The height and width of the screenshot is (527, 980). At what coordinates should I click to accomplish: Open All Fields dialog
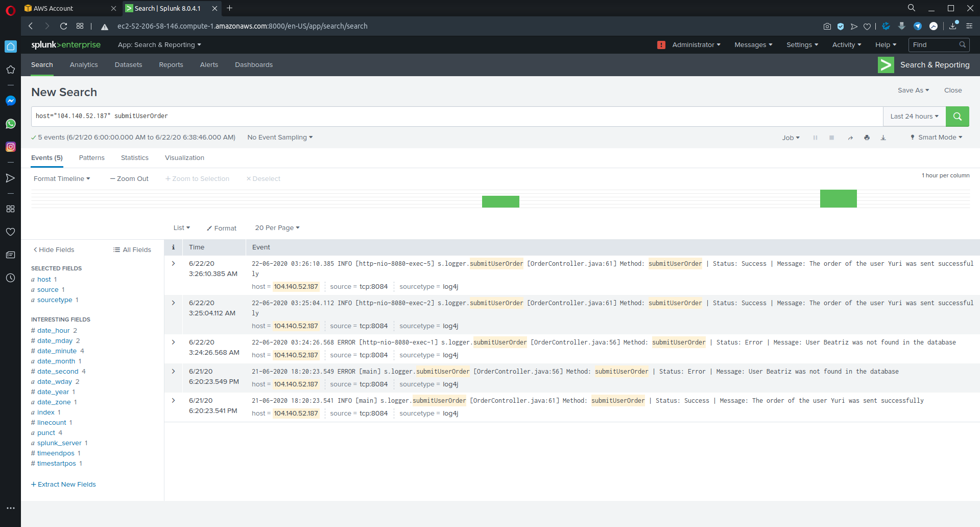[132, 250]
